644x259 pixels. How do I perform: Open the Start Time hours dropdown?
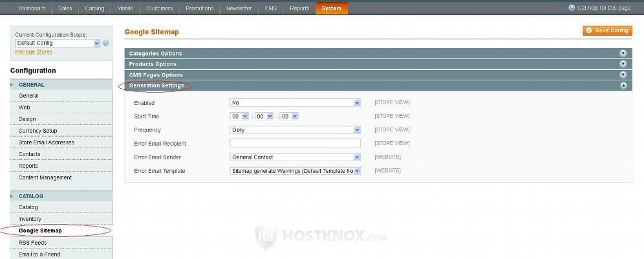pos(239,117)
